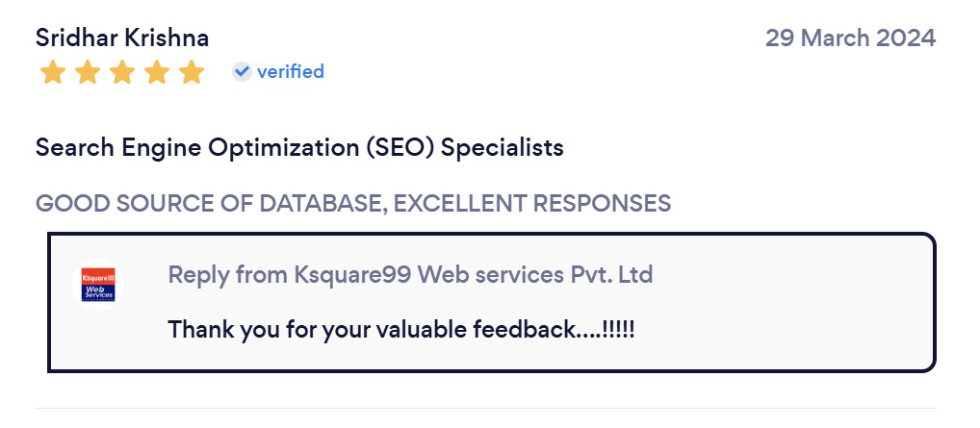This screenshot has width=980, height=428.
Task: Open the Ksquare99 Web Services logo
Action: (x=98, y=286)
